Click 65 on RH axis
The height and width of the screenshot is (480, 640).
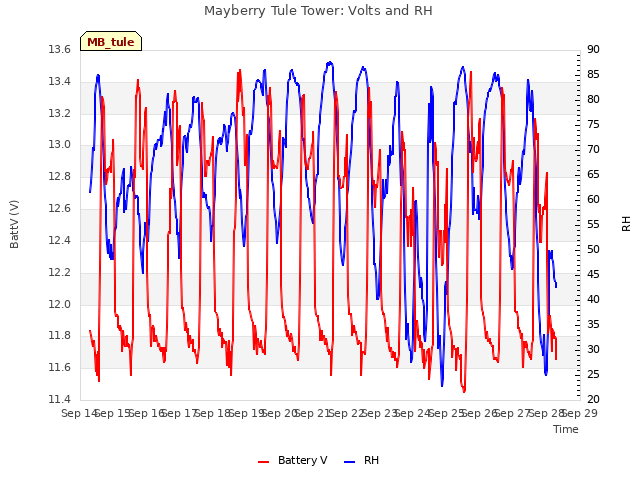coord(593,174)
